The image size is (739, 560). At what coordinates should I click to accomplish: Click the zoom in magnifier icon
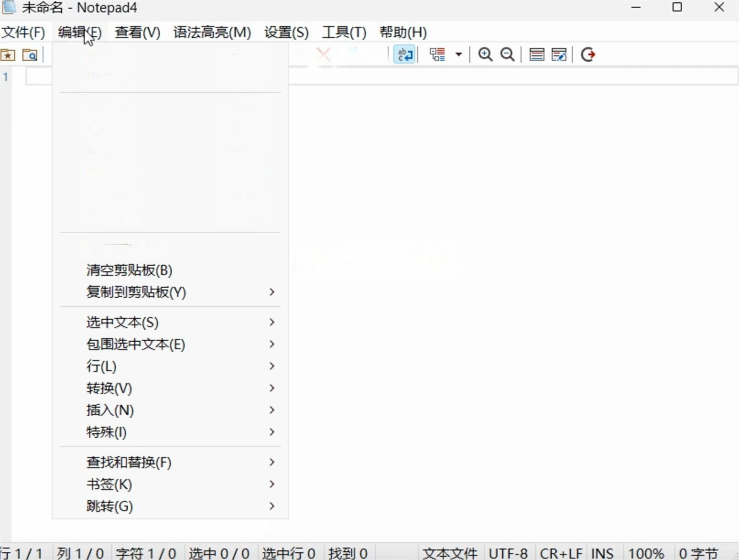pyautogui.click(x=485, y=55)
